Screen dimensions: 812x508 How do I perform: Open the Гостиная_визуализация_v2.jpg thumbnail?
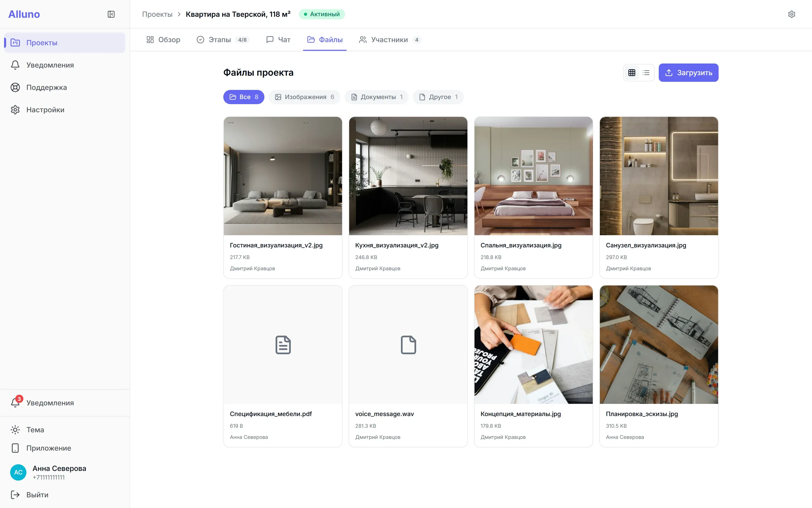tap(283, 176)
